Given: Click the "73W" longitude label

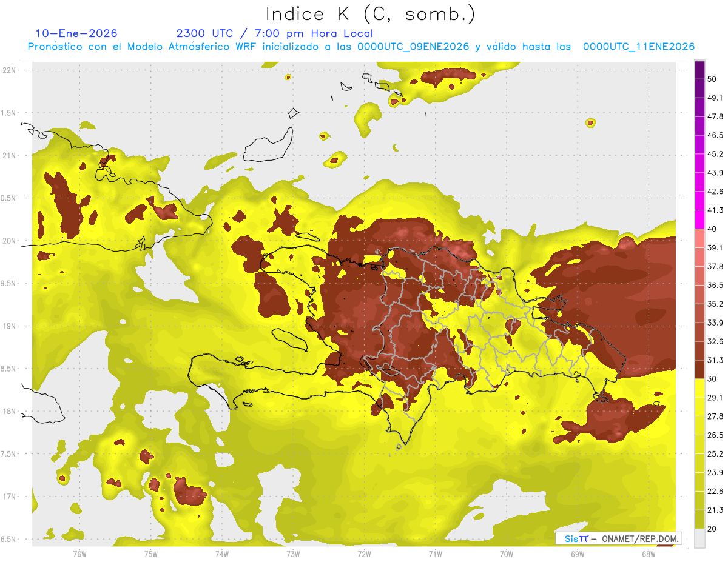Looking at the screenshot, I should tap(293, 554).
